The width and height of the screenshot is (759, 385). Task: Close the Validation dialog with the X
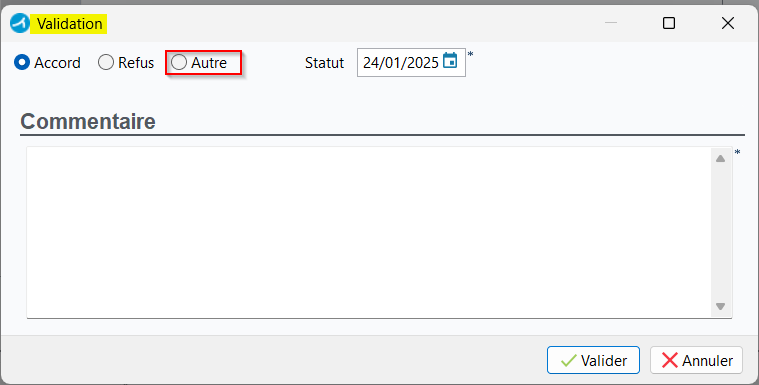728,23
